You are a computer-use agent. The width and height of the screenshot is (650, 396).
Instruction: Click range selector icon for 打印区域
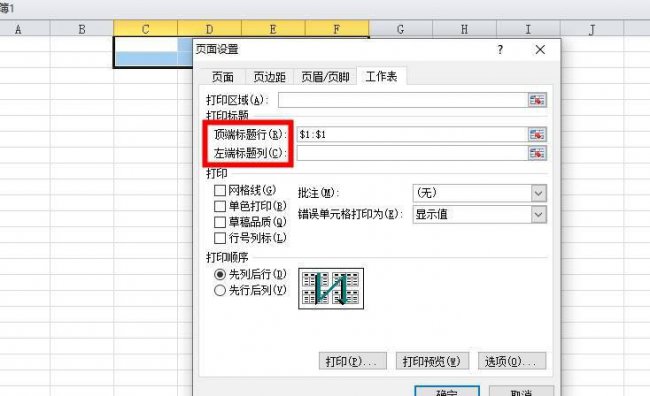pyautogui.click(x=537, y=100)
